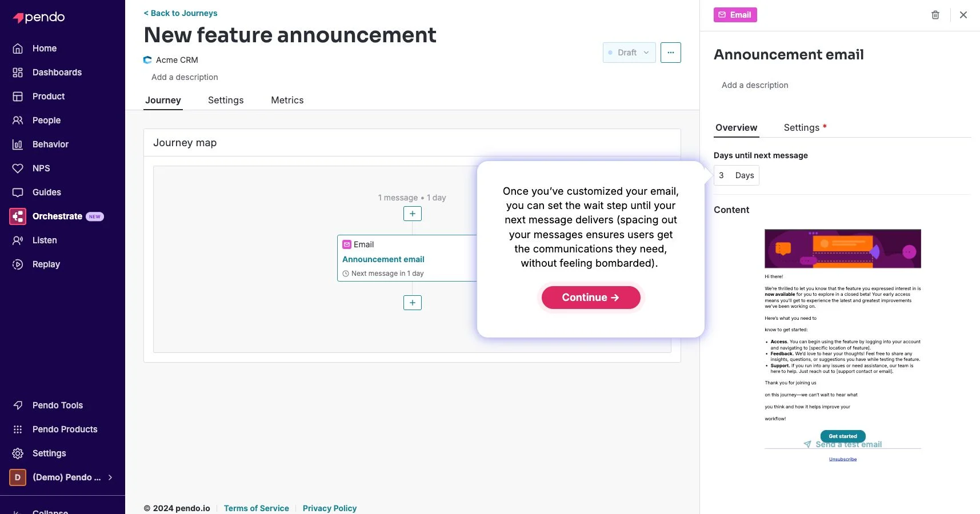This screenshot has width=980, height=514.
Task: Go back to Journeys link
Action: click(181, 13)
